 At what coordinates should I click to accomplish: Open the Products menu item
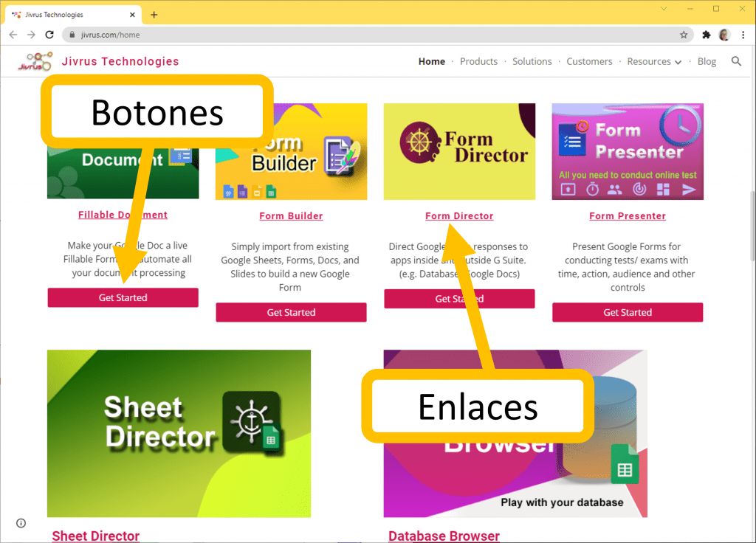[x=478, y=62]
